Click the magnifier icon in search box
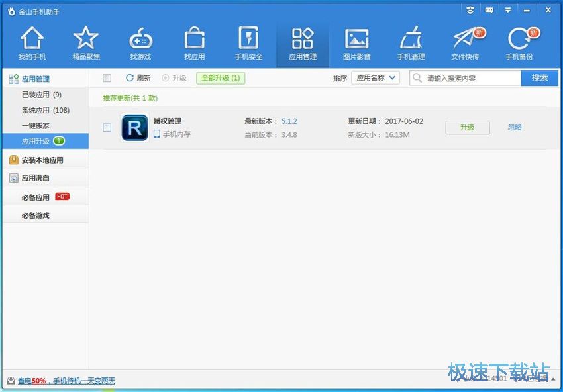563x392 pixels. [417, 77]
